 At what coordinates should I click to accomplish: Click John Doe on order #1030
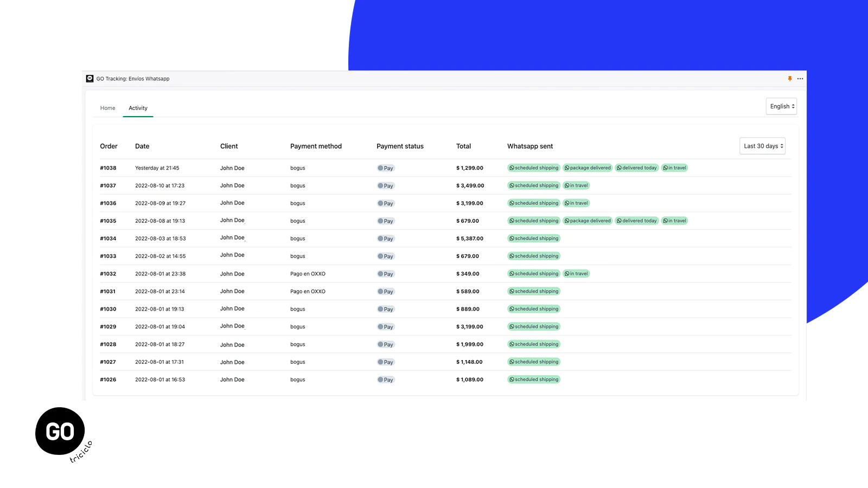(232, 309)
